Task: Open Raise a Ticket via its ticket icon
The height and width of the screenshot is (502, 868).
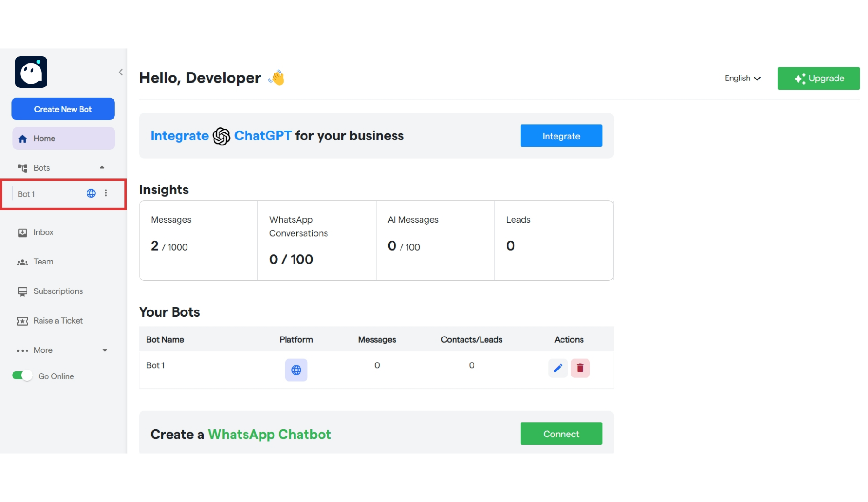Action: (22, 320)
